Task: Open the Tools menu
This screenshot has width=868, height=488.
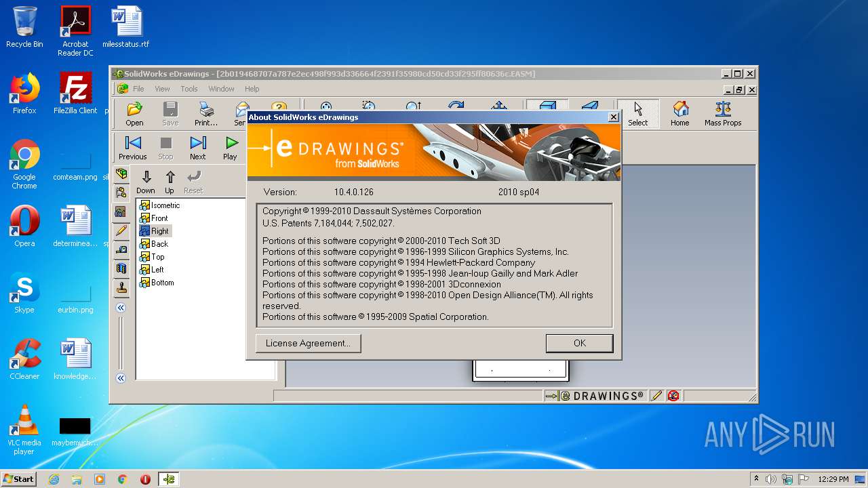Action: [x=189, y=89]
